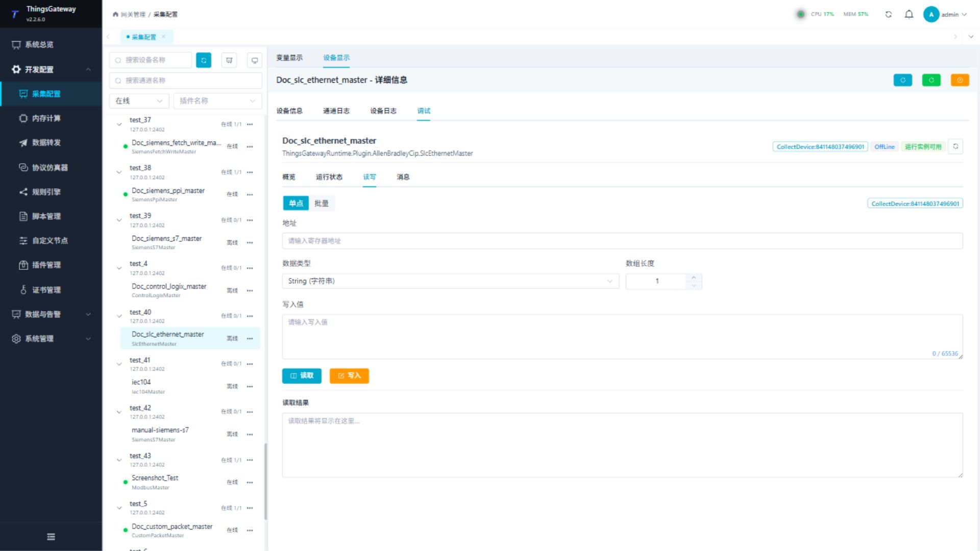The height and width of the screenshot is (551, 980).
Task: Open the 通道日志 tab
Action: [336, 111]
